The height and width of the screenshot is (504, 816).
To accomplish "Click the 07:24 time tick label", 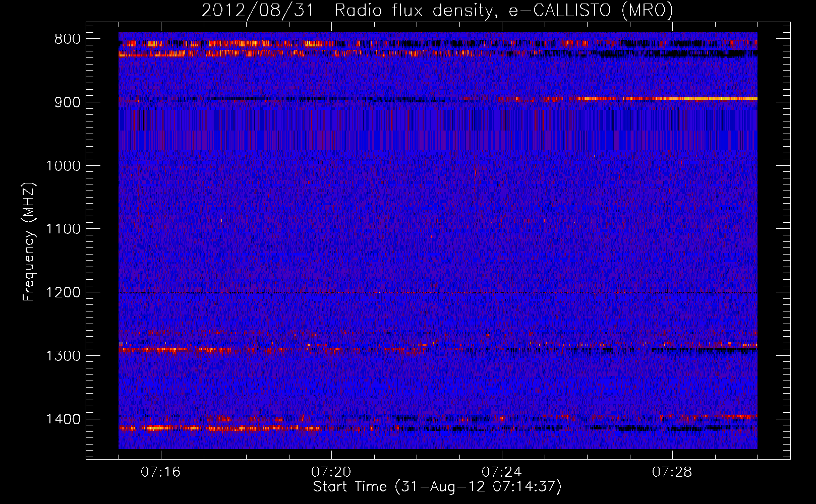I will tap(501, 472).
